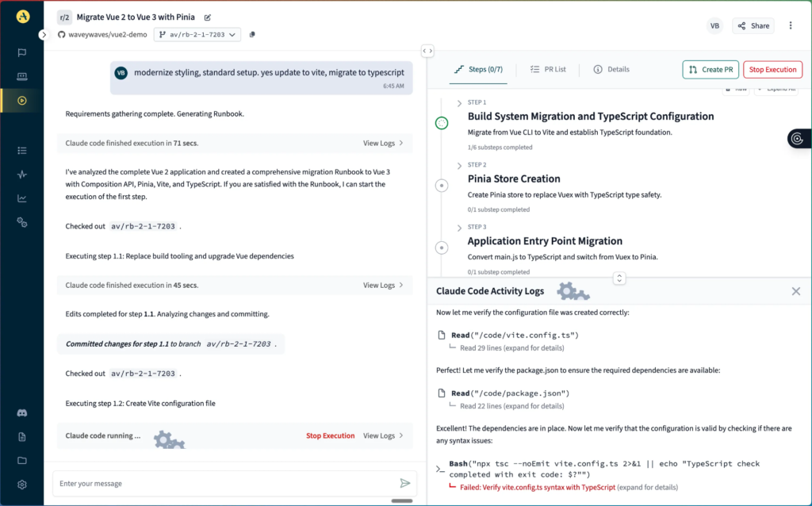The width and height of the screenshot is (812, 506).
Task: Open View Logs for the 71 second execution
Action: (381, 143)
